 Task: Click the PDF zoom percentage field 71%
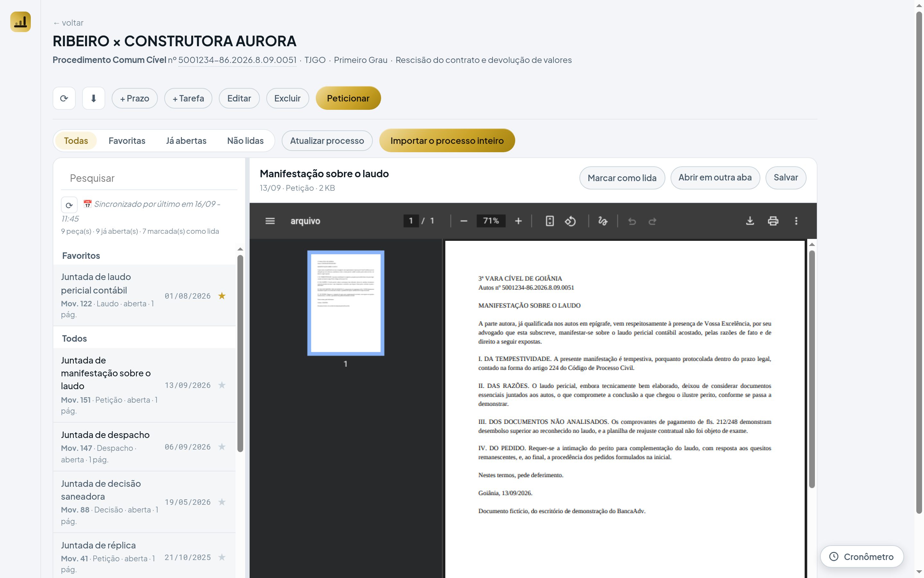click(x=491, y=221)
